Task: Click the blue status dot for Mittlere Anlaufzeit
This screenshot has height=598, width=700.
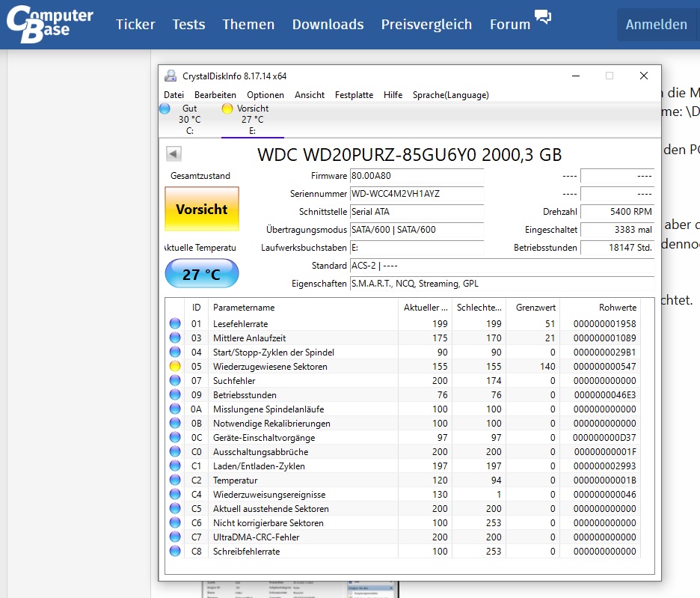Action: [175, 338]
